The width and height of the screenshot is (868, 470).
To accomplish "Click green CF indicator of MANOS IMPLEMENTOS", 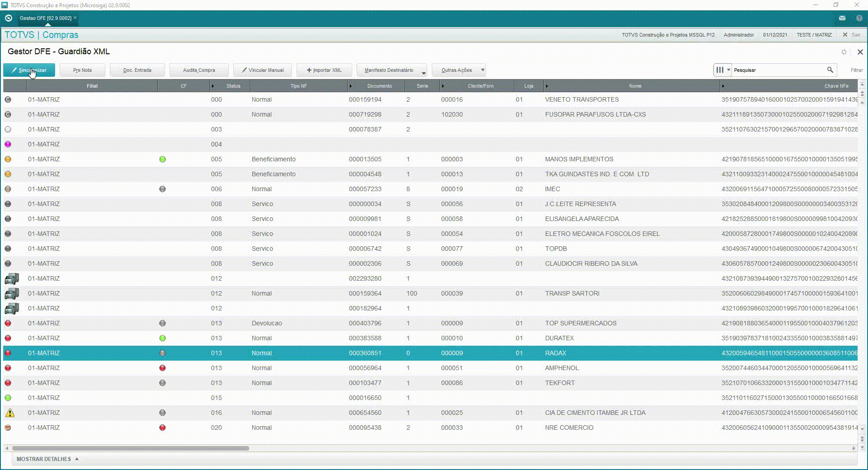I will tap(162, 159).
